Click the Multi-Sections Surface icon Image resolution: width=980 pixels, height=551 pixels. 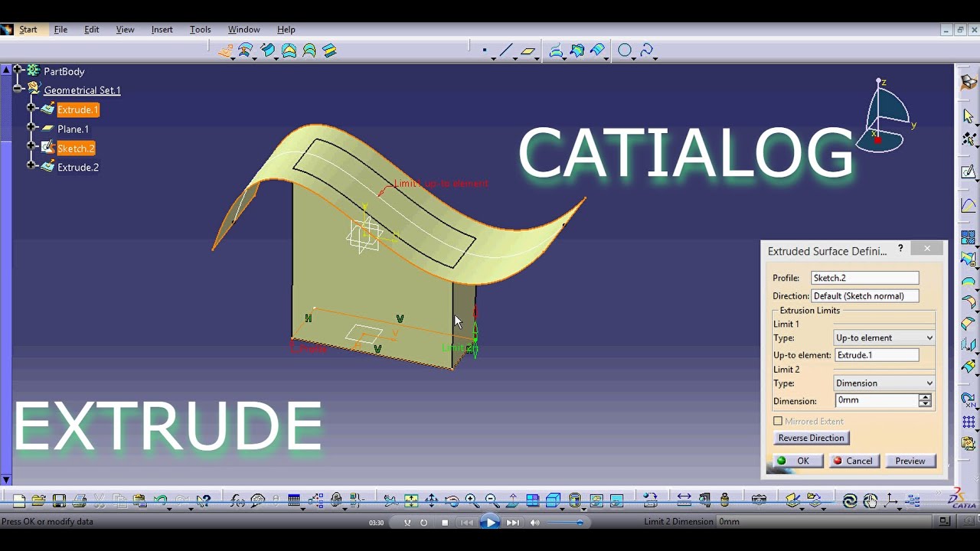pyautogui.click(x=309, y=51)
